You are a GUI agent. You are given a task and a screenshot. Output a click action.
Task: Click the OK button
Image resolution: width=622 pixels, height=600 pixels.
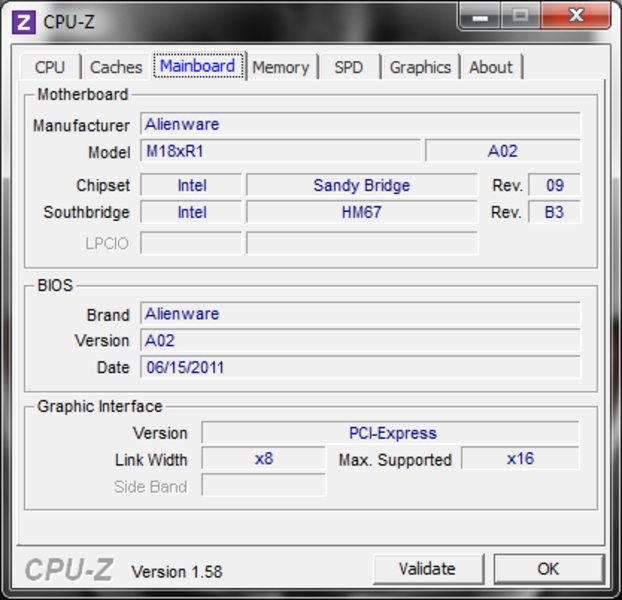click(549, 569)
